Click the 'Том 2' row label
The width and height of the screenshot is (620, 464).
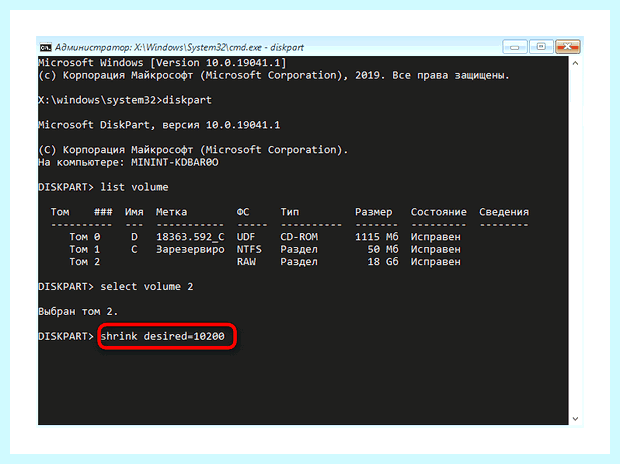tap(85, 262)
